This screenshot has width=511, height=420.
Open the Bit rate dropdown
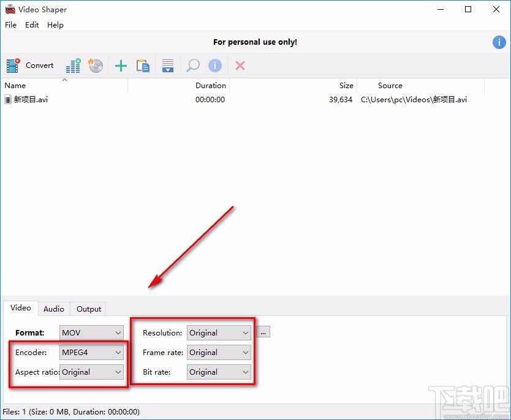click(x=219, y=372)
